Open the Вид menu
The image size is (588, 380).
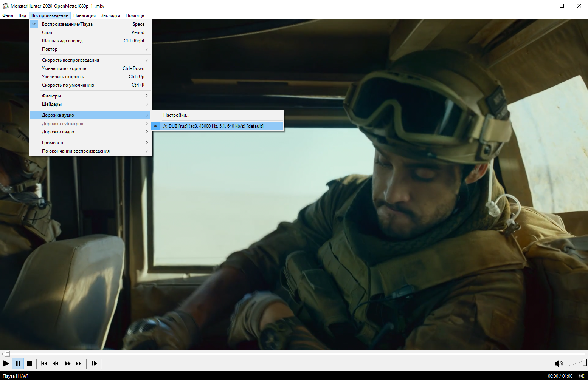coord(22,15)
